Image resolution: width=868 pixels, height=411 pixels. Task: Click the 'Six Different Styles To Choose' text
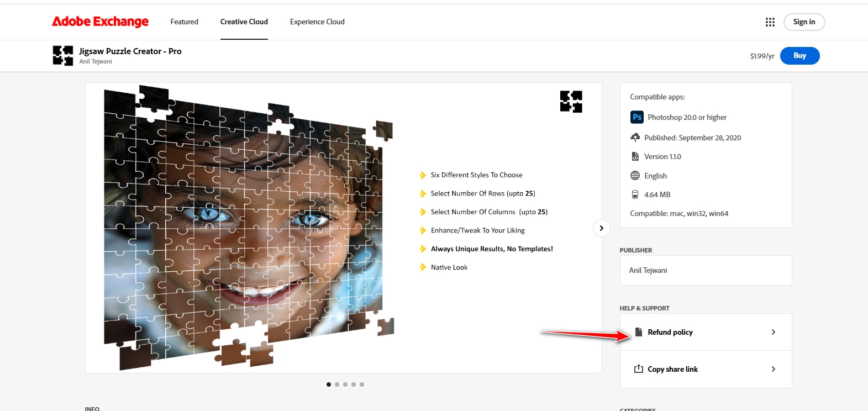click(x=477, y=175)
